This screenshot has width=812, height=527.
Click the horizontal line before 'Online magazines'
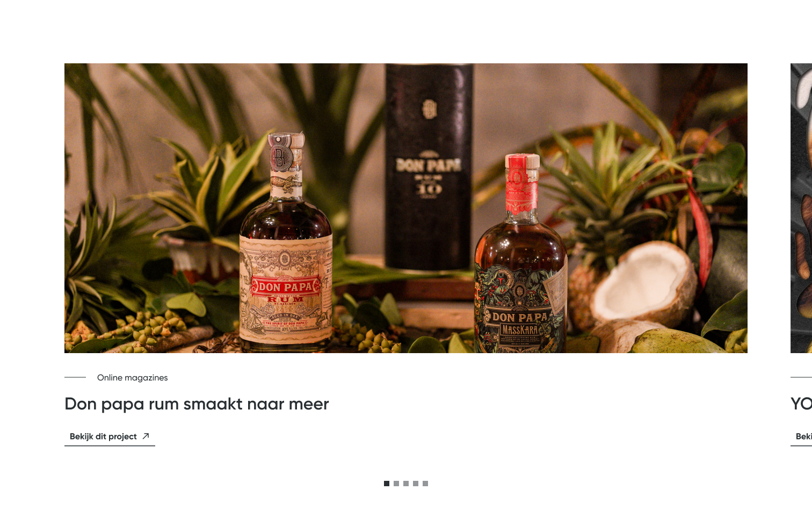pos(75,377)
